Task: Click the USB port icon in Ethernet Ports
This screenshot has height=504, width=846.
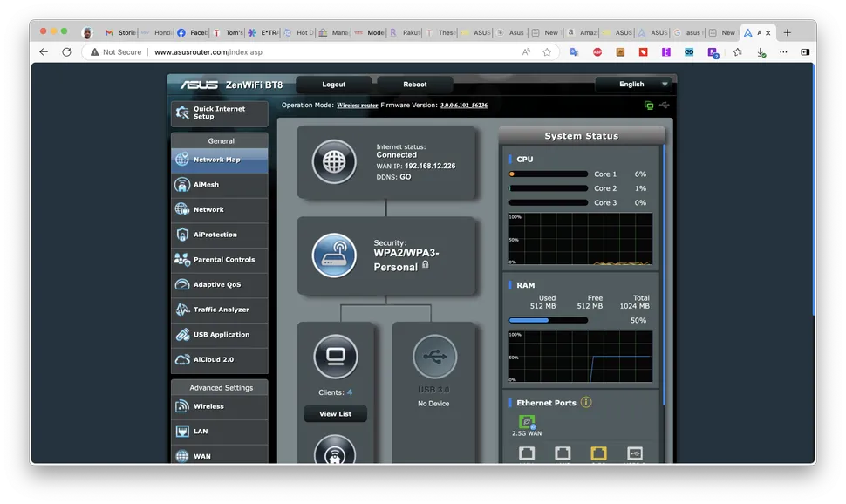Action: (635, 453)
